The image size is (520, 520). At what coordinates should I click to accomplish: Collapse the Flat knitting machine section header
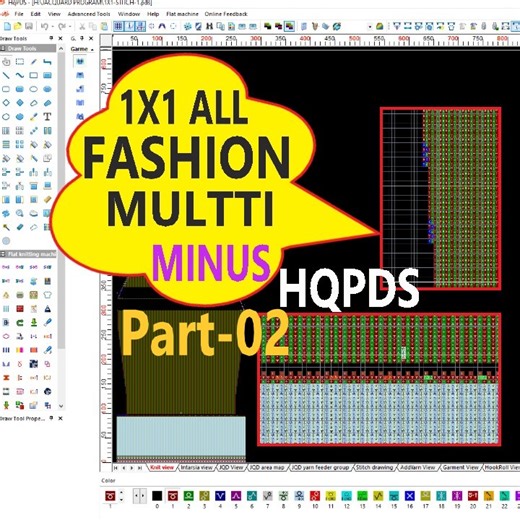coord(28,254)
